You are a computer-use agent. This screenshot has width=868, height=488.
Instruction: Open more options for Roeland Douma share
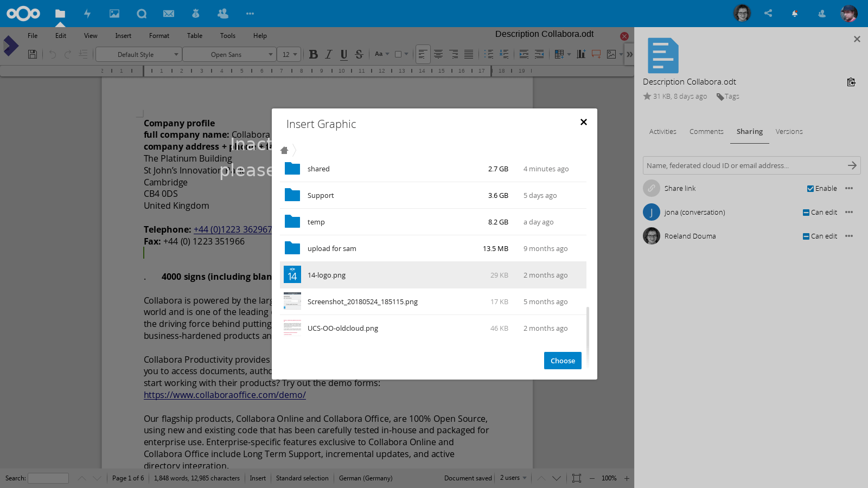coord(849,236)
